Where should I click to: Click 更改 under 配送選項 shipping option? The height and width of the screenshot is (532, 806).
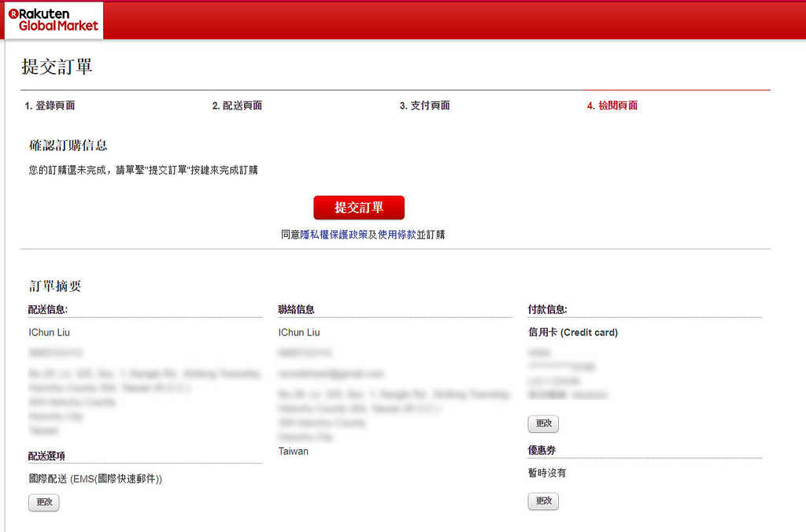pos(44,502)
